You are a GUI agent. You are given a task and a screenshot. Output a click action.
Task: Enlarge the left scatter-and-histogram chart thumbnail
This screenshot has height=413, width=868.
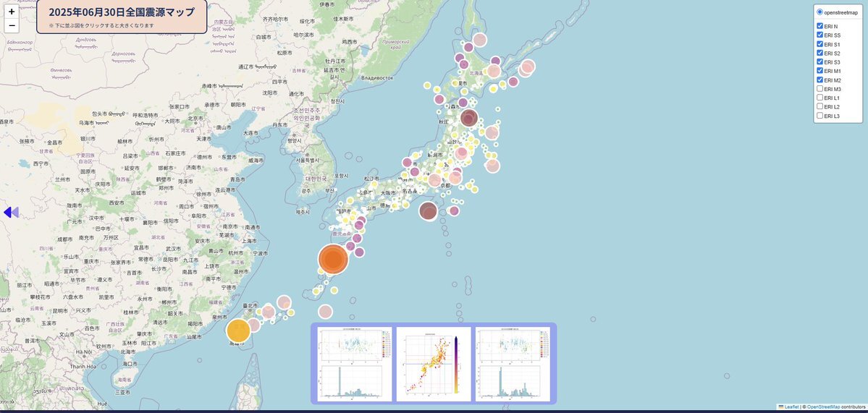coord(355,364)
